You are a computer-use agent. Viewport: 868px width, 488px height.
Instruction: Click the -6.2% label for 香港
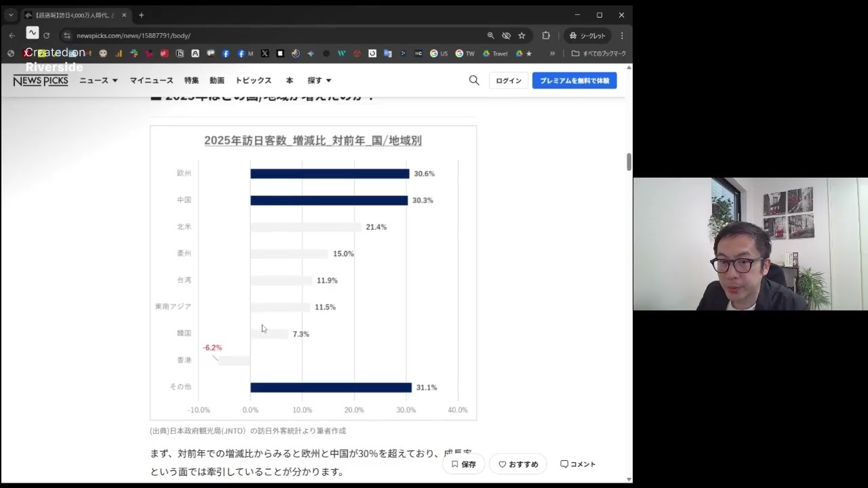(x=212, y=348)
